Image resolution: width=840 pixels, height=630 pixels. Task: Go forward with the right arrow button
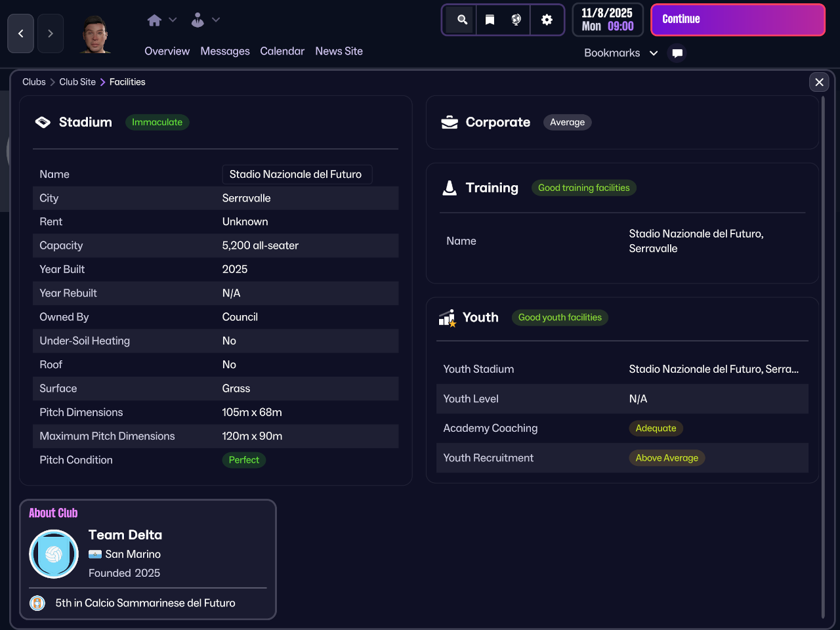[x=51, y=33]
